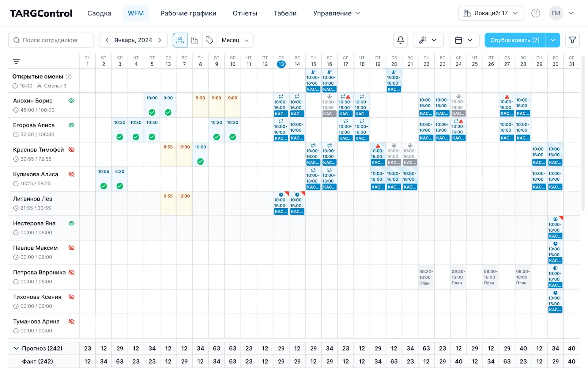The width and height of the screenshot is (588, 368).
Task: Switch to locations building view icon
Action: coord(195,40)
